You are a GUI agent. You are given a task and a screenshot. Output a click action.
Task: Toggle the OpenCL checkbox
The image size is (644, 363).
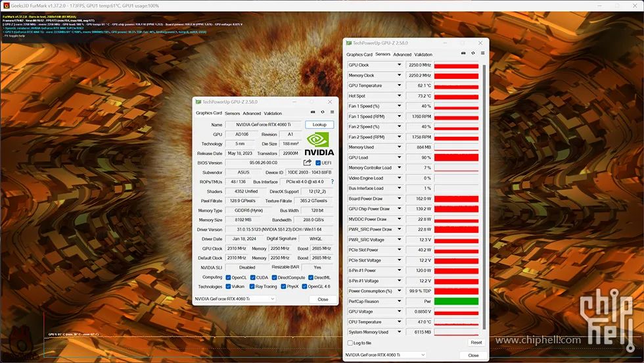pos(228,278)
